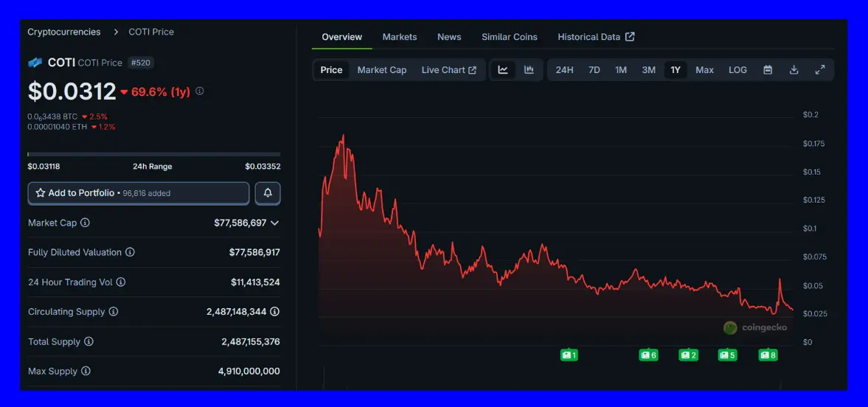Click Add to Portfolio button
Viewport: 868px width, 407px height.
tap(139, 193)
